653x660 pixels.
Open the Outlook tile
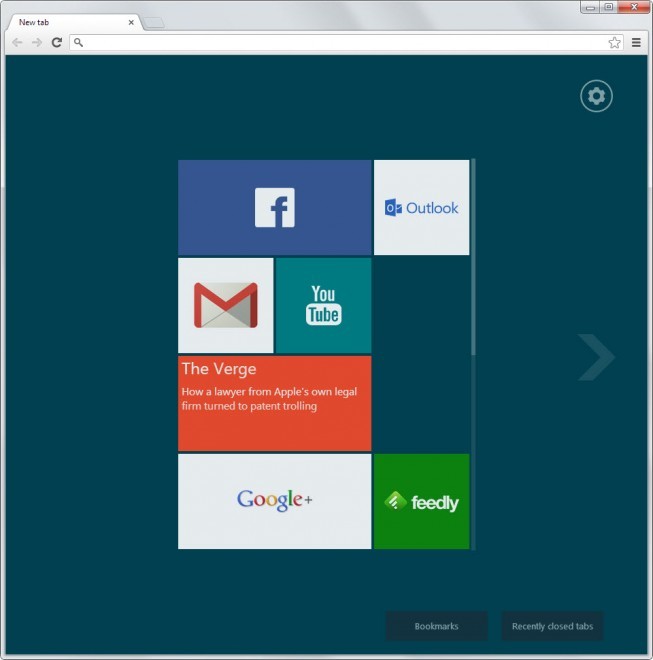pyautogui.click(x=421, y=207)
